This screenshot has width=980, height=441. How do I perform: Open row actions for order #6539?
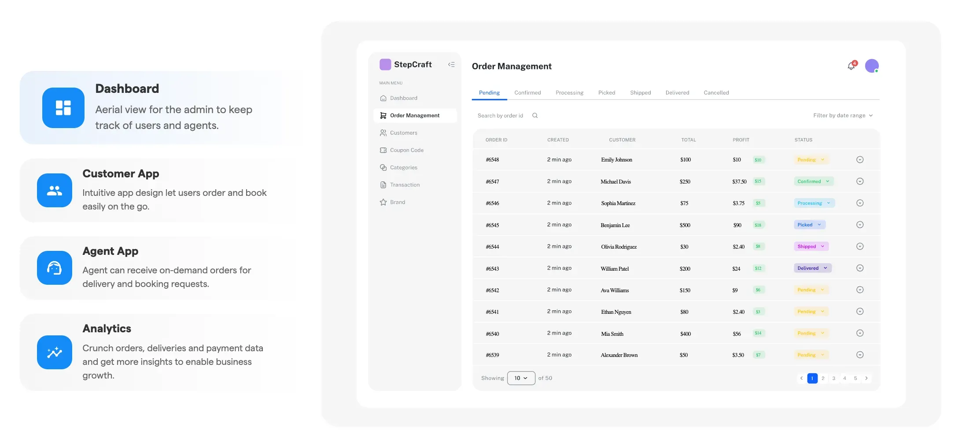[860, 355]
